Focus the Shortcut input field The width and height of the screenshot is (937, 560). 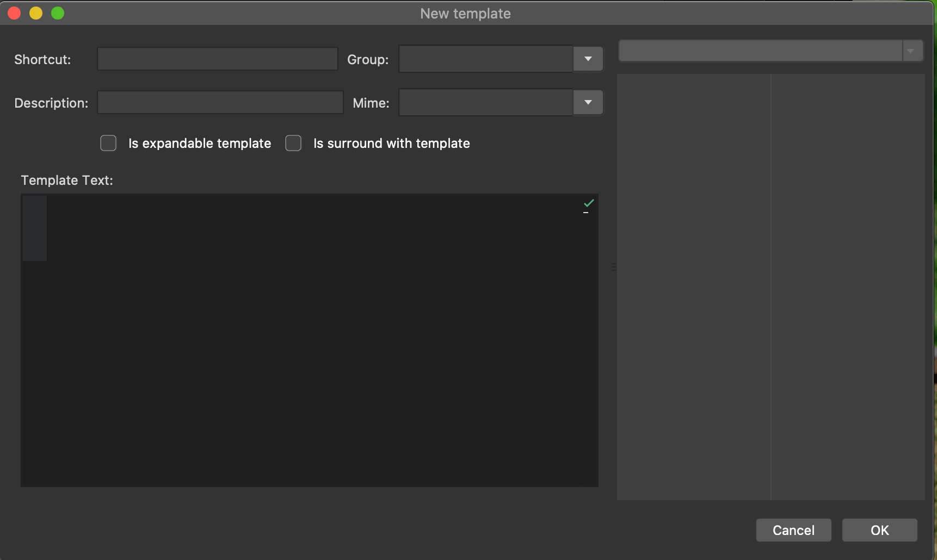pos(217,59)
